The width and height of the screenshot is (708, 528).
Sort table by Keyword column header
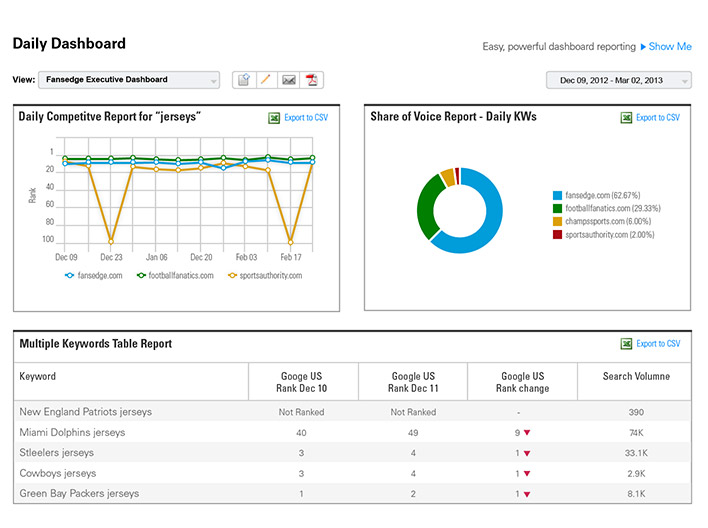(37, 376)
